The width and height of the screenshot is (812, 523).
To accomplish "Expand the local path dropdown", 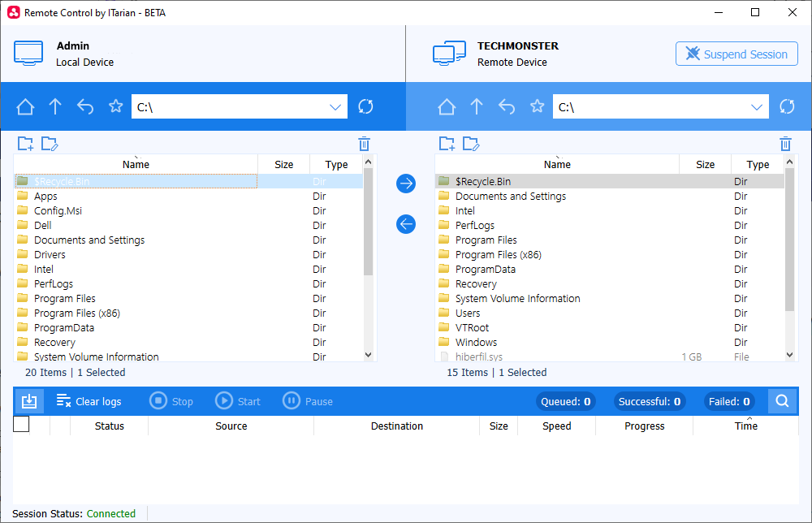I will point(335,107).
